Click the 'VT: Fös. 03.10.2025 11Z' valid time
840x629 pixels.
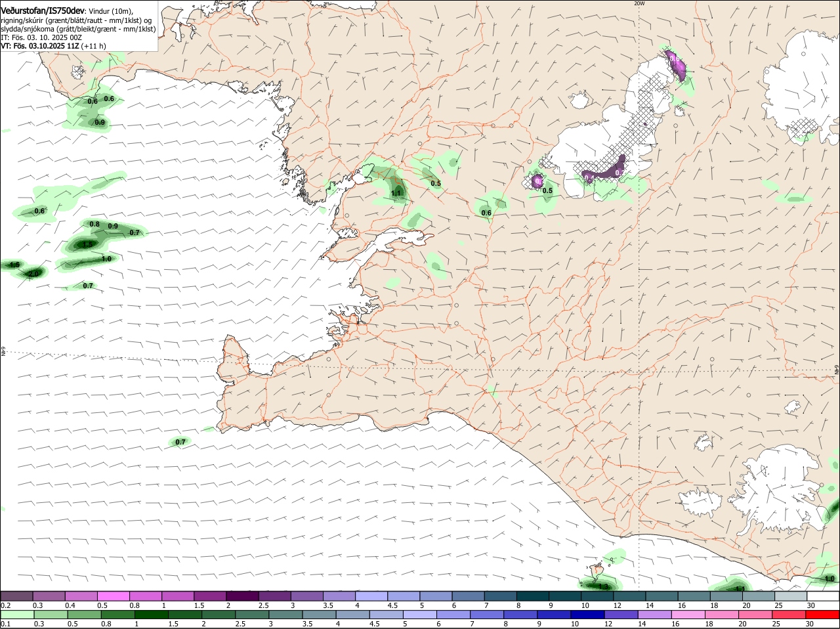[40, 46]
